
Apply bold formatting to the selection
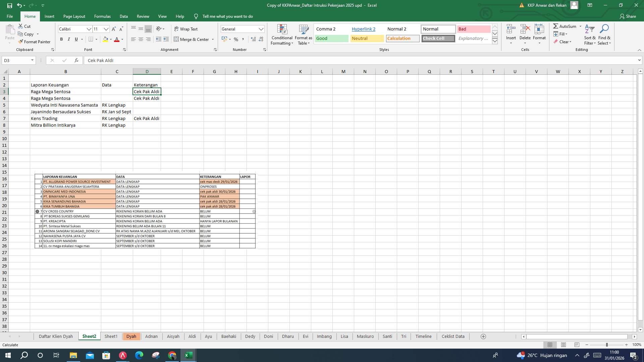[x=61, y=39]
